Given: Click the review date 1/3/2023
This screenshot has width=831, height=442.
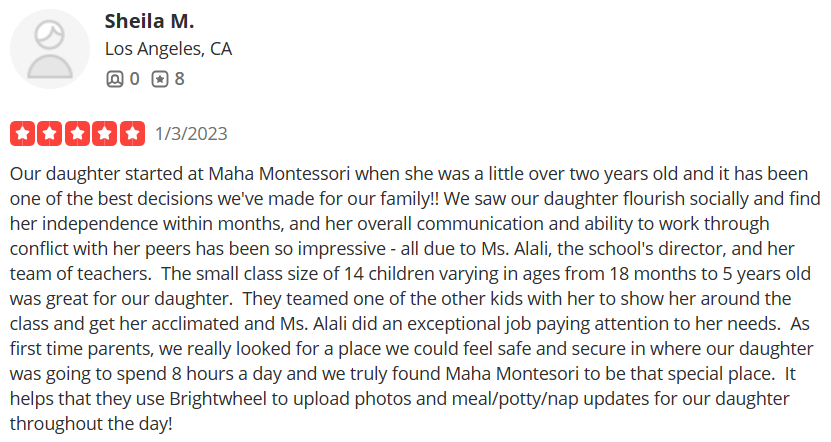Looking at the screenshot, I should coord(192,133).
